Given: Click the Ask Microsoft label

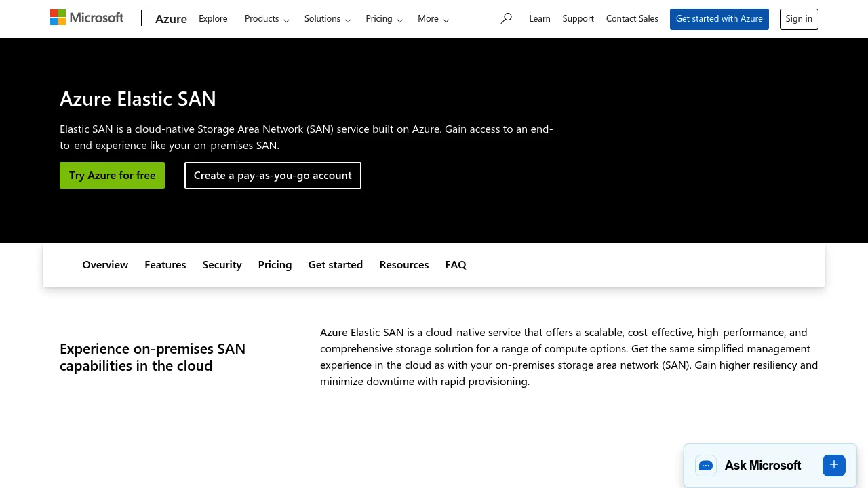Looking at the screenshot, I should 763,466.
